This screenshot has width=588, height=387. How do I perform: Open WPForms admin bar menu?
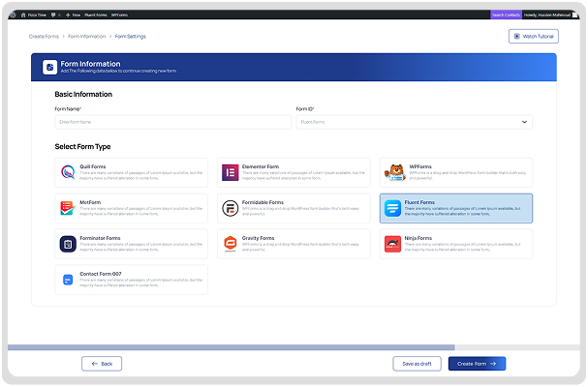point(119,15)
